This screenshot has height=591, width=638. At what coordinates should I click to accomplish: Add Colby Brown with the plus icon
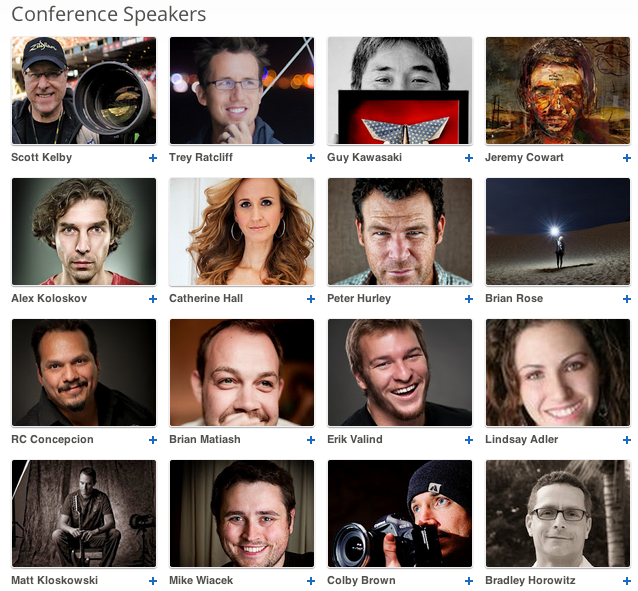pos(469,581)
